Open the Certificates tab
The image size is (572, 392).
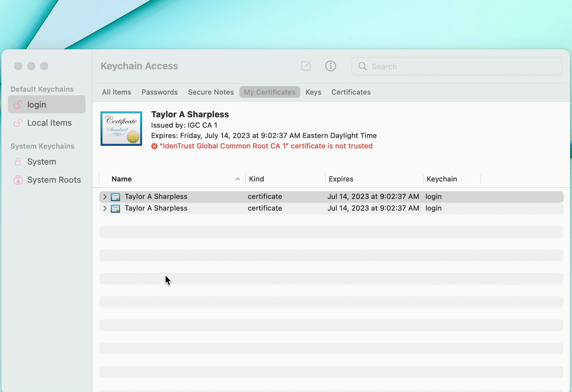[x=351, y=92]
